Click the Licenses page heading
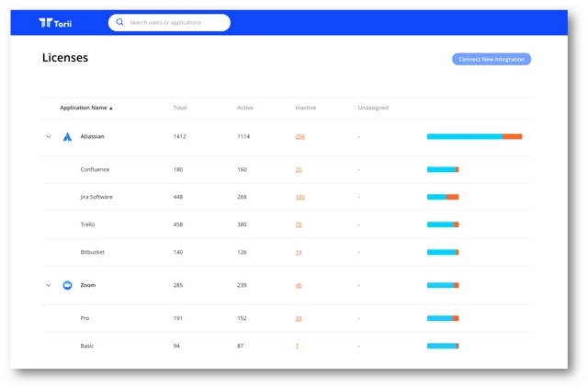 65,58
